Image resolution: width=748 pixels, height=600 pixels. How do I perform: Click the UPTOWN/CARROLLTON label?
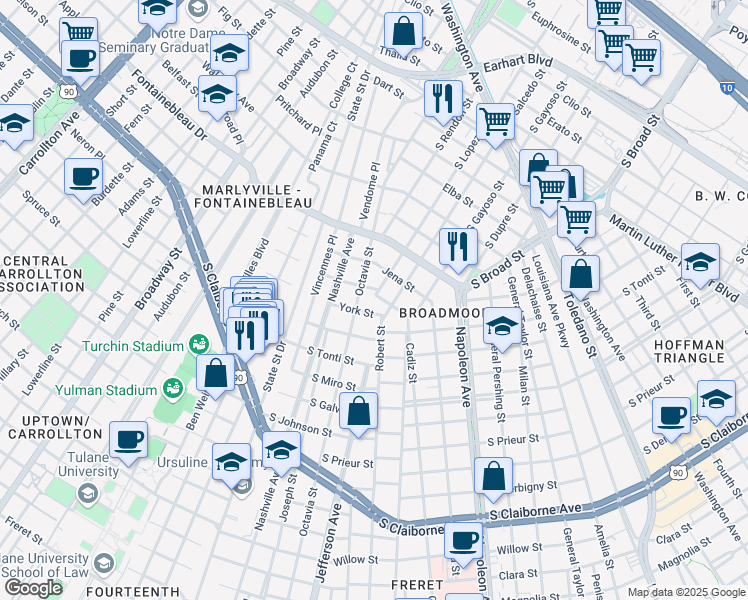[55, 428]
